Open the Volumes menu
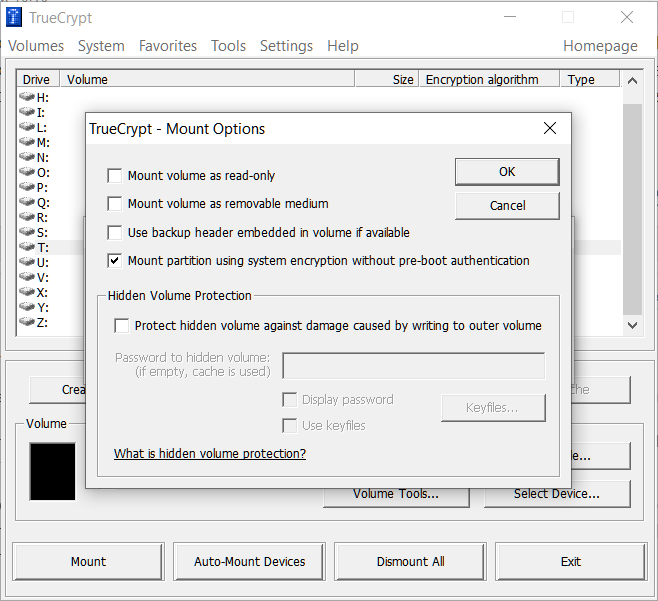This screenshot has height=601, width=658. (x=36, y=46)
